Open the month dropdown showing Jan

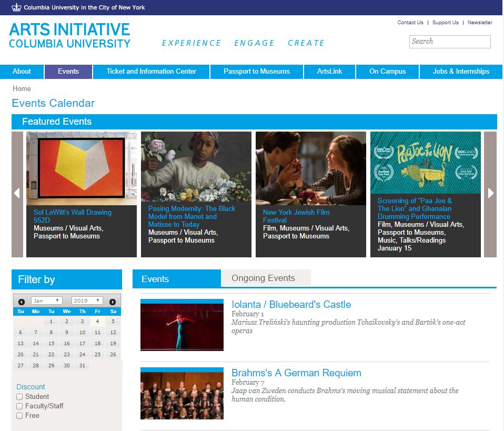click(47, 300)
